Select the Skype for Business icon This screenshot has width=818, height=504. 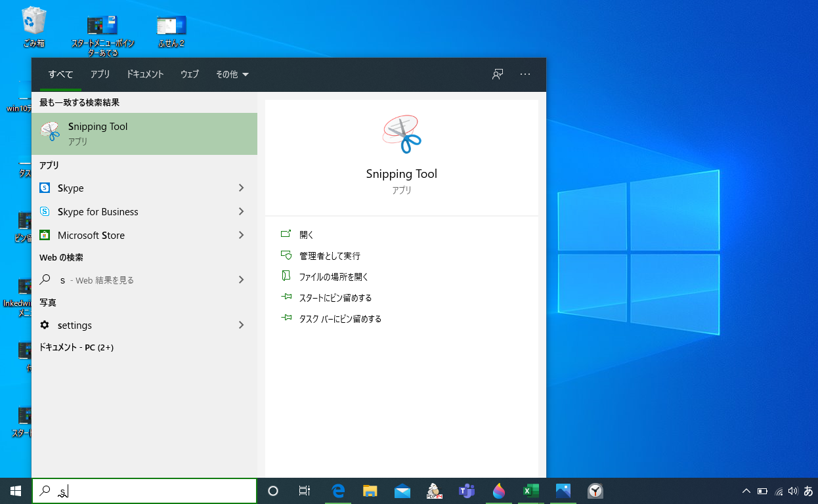pos(45,211)
